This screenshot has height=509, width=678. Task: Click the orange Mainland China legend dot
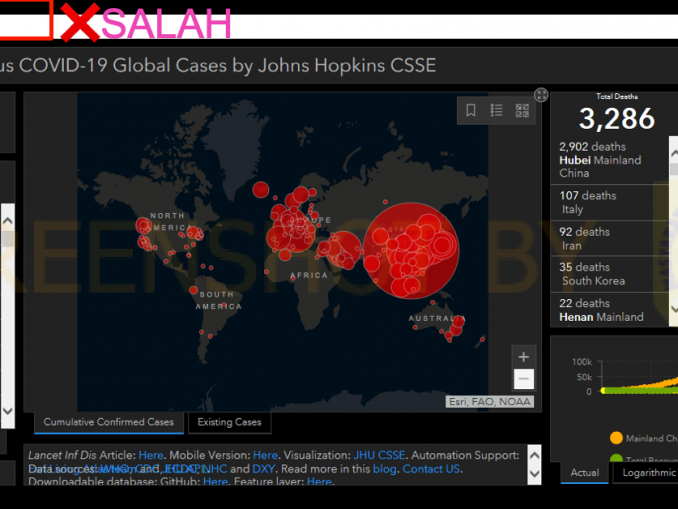tap(616, 438)
